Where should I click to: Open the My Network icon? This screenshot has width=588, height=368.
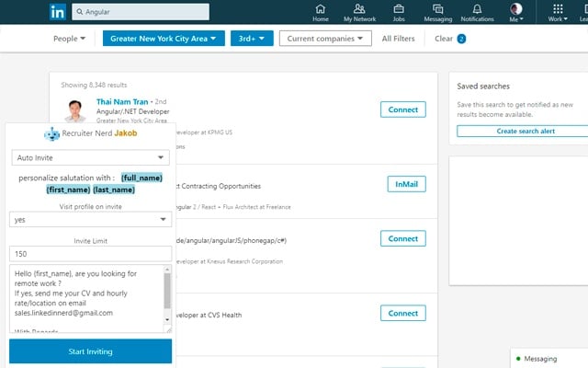(x=359, y=8)
